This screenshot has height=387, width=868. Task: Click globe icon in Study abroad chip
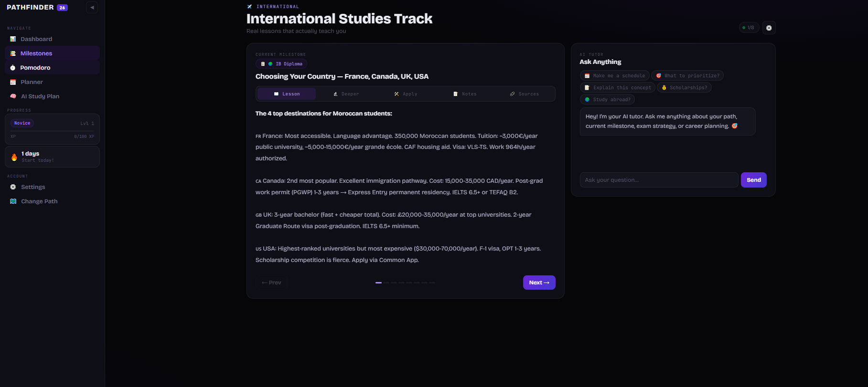pyautogui.click(x=587, y=100)
